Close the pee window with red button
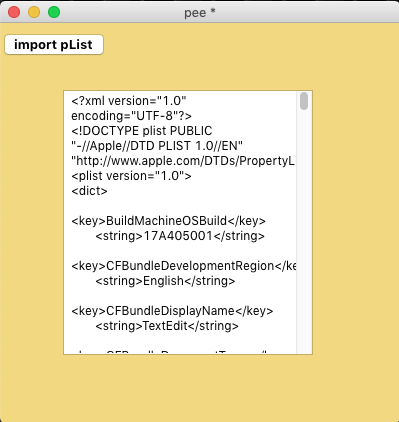Screen dimensions: 399x422 point(14,12)
